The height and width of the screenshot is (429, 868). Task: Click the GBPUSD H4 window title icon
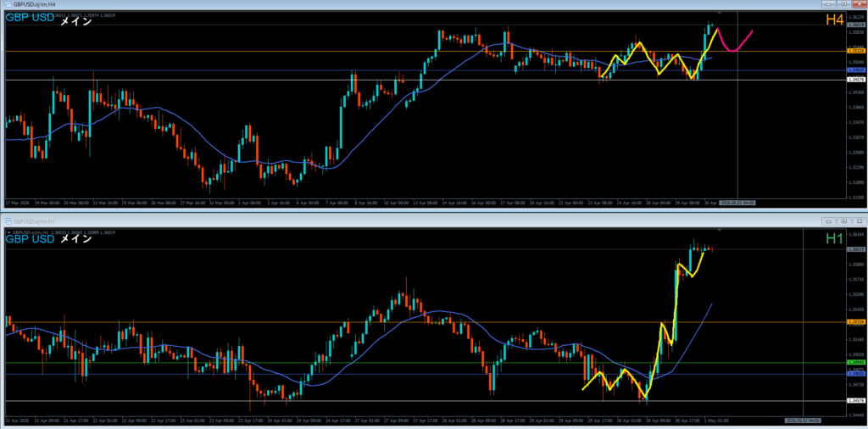pos(8,4)
